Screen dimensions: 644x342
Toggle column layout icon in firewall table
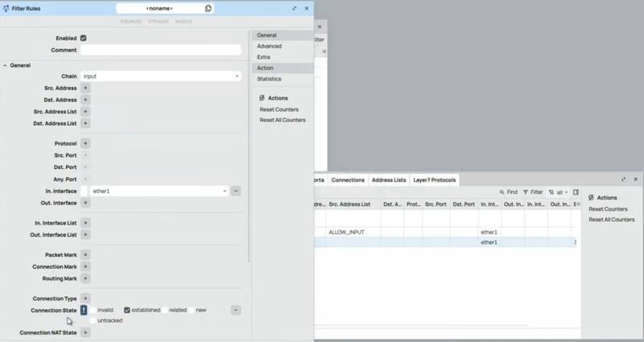576,192
